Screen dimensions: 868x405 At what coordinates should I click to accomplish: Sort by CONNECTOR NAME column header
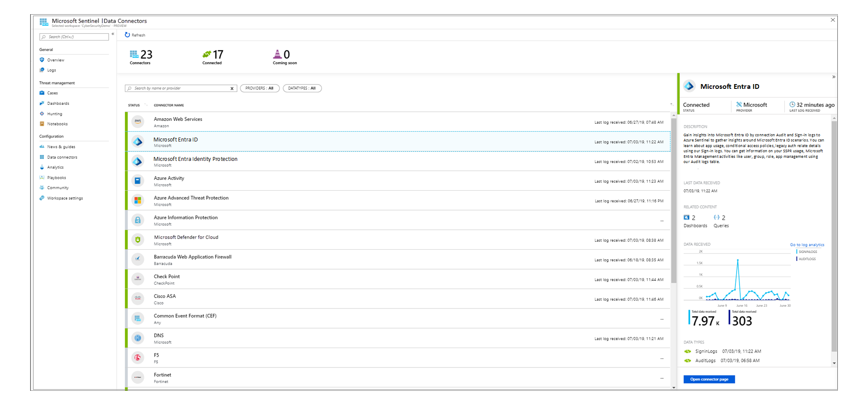coord(169,105)
